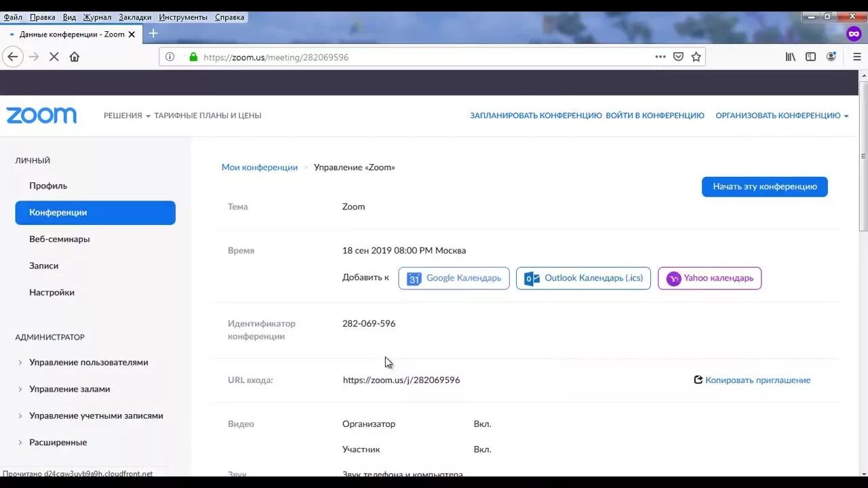Open Профиль in the sidebar
868x488 pixels.
[48, 186]
